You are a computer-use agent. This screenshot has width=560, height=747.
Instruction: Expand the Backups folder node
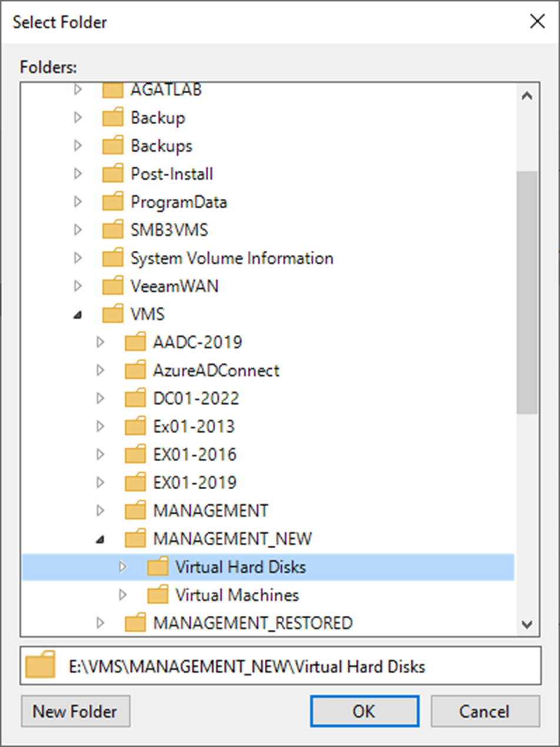click(78, 146)
